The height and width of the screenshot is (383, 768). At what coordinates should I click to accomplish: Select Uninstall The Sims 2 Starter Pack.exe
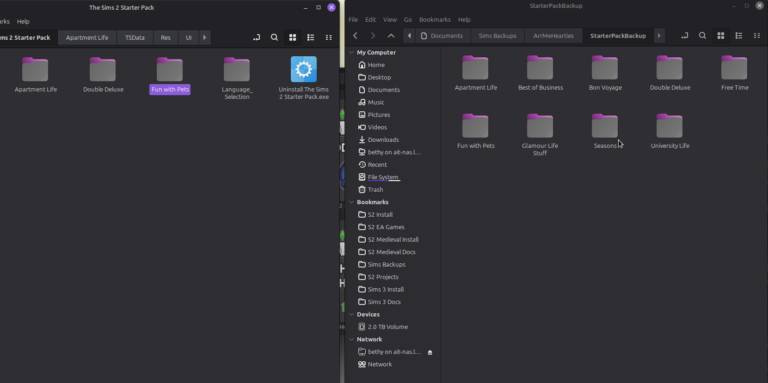point(304,70)
